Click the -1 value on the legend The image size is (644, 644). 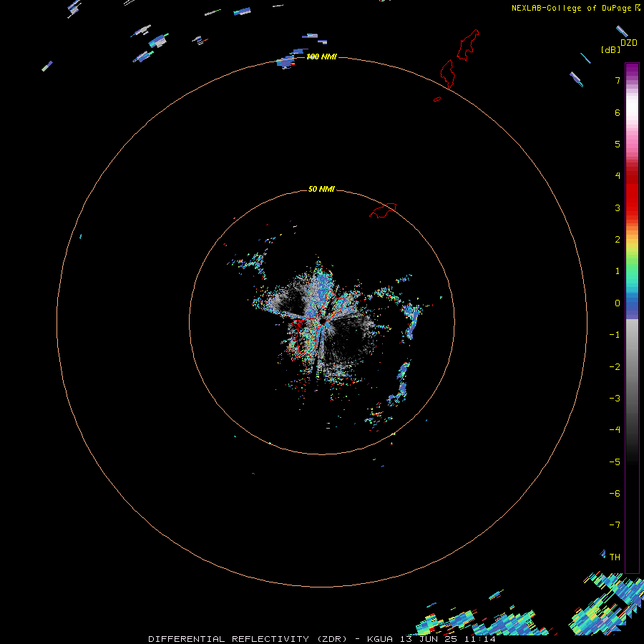[615, 335]
